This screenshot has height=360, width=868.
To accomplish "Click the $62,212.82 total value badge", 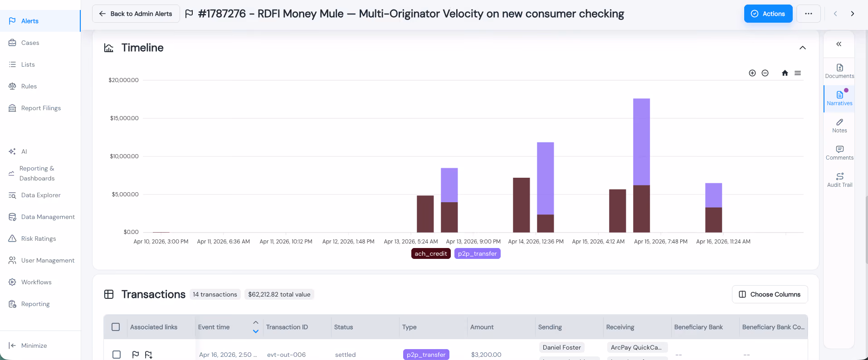I will click(x=279, y=294).
